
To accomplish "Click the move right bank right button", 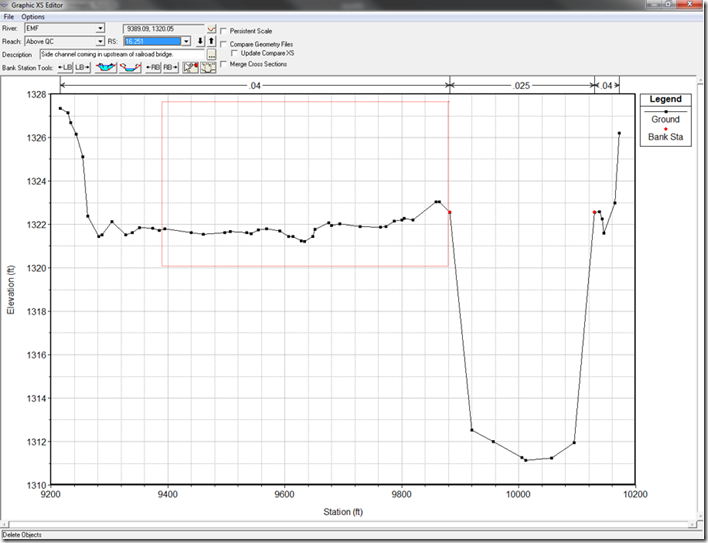I will pyautogui.click(x=170, y=67).
